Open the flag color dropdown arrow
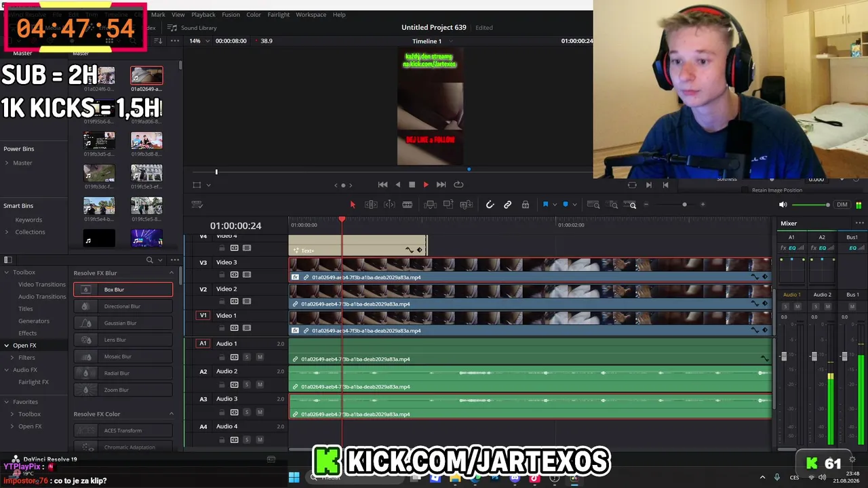 (x=555, y=205)
